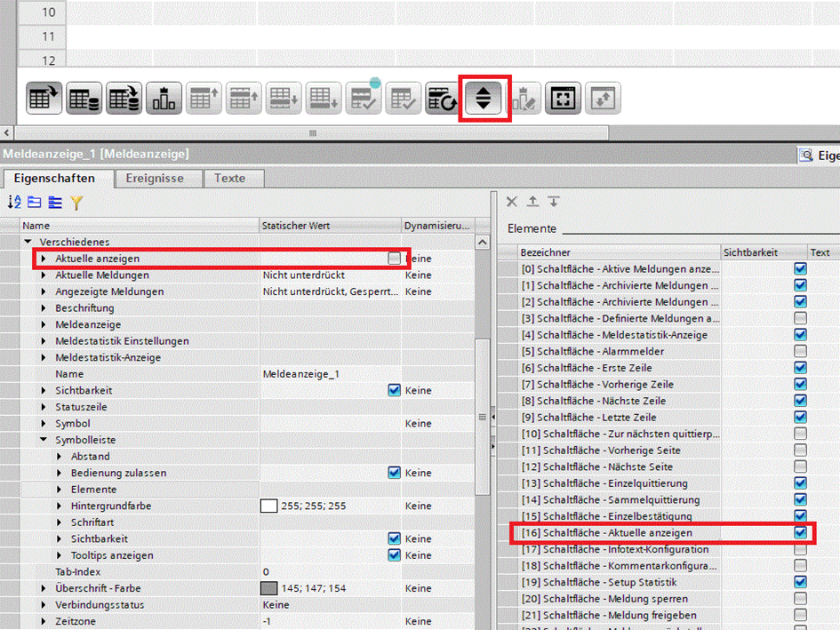840x630 pixels.
Task: Click the properties scroll-up arrow
Action: [482, 243]
